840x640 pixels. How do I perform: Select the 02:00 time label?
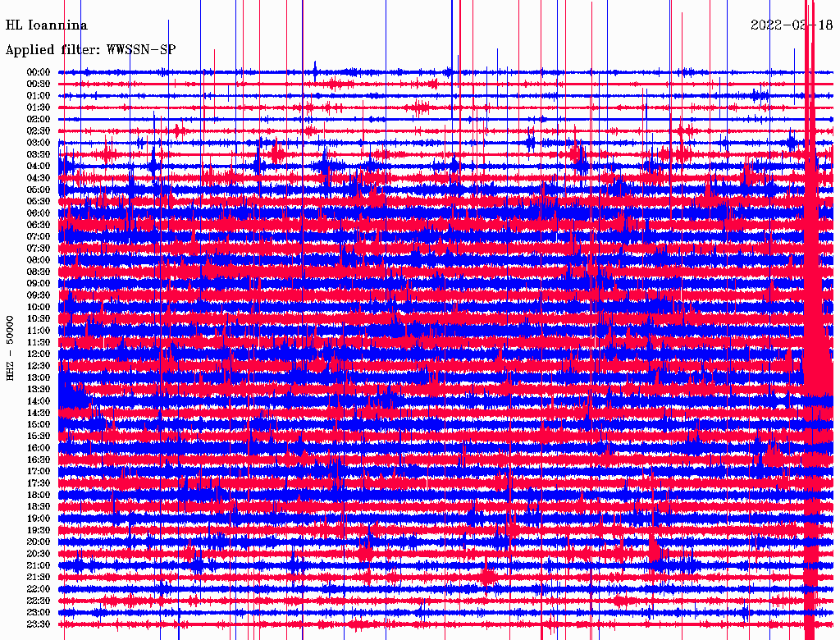tap(39, 119)
